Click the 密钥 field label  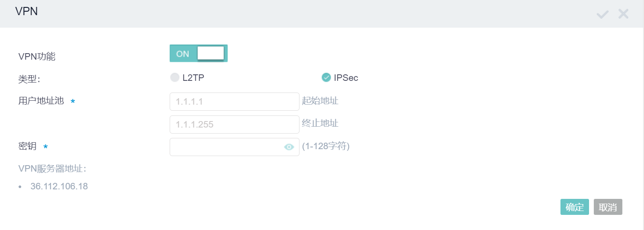27,147
